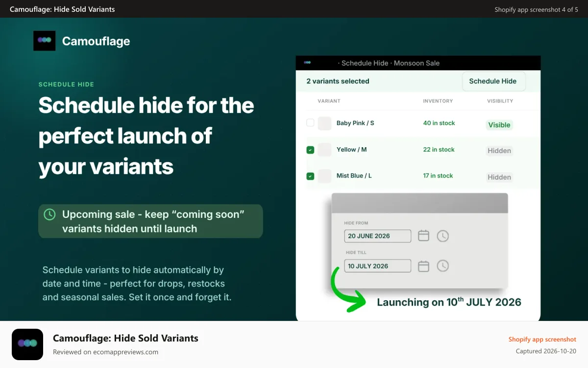The width and height of the screenshot is (588, 368).
Task: Click the Visible badge for Baby Pink / S
Action: click(499, 125)
